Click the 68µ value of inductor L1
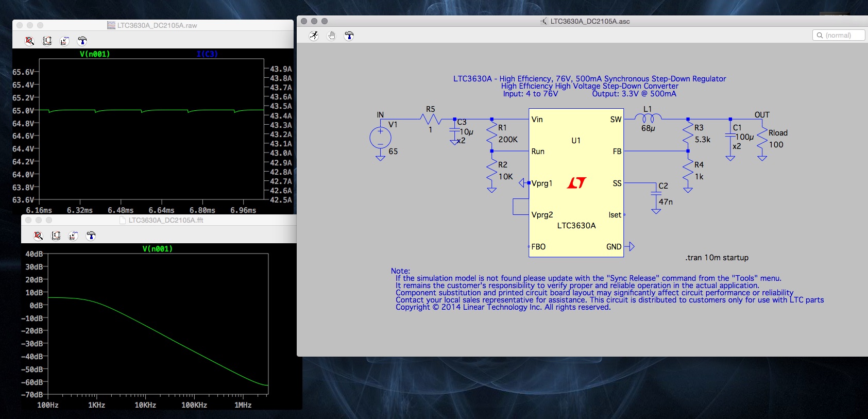 648,128
